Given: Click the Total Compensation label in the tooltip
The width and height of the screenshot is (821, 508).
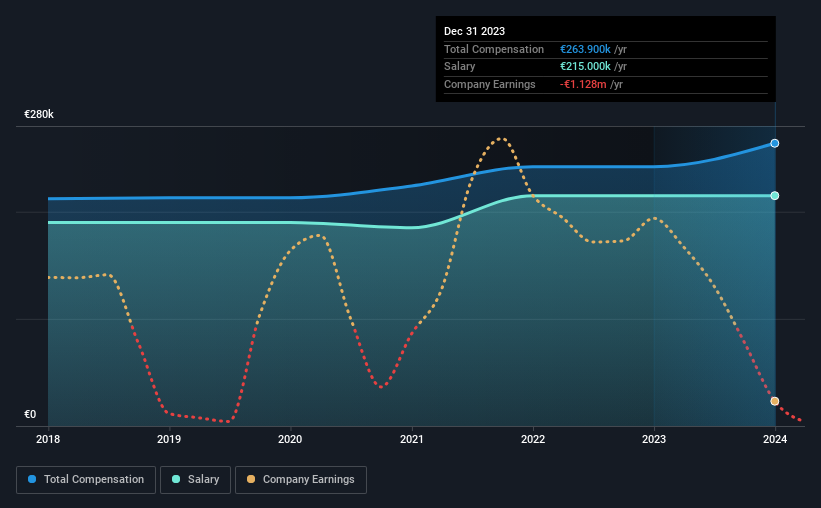Looking at the screenshot, I should [494, 49].
